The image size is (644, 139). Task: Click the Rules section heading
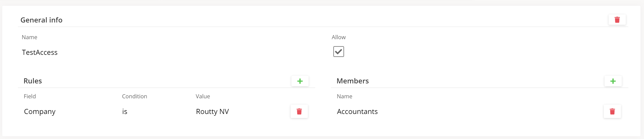[33, 81]
